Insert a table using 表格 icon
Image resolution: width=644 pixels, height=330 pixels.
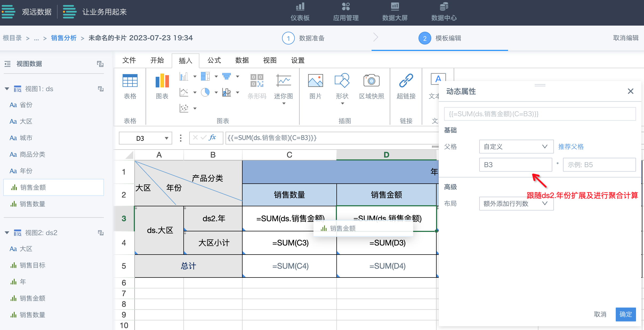[130, 81]
